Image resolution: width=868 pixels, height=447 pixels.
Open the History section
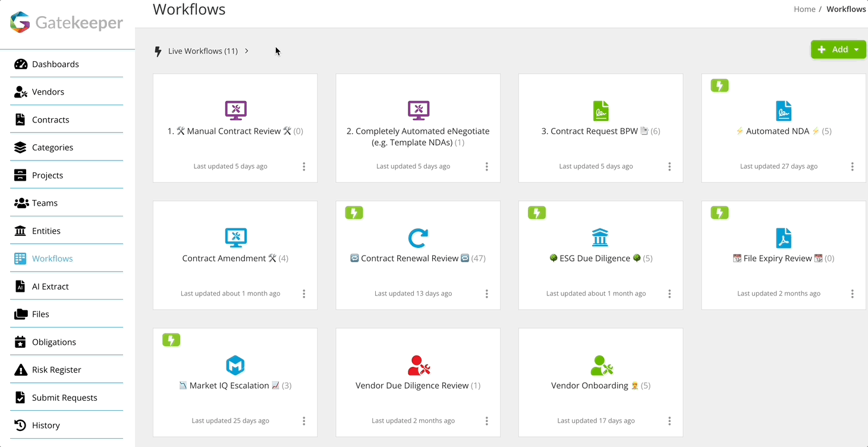[46, 425]
